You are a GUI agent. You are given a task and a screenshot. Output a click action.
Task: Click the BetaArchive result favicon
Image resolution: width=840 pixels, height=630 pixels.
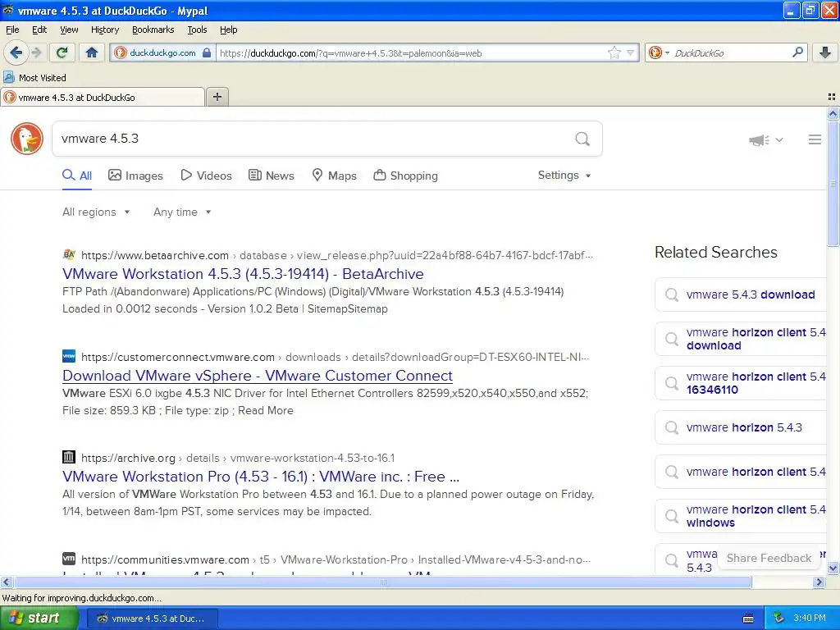pyautogui.click(x=69, y=254)
